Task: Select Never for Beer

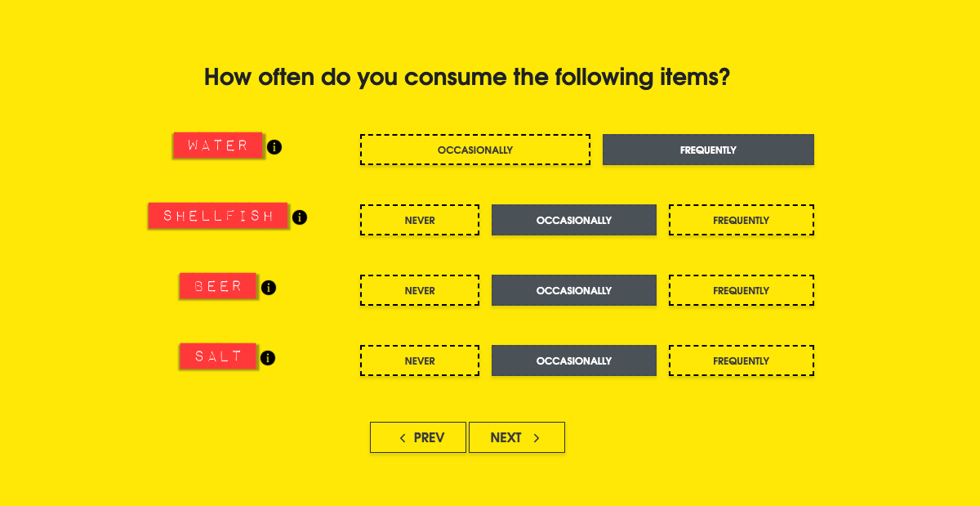Action: 420,290
